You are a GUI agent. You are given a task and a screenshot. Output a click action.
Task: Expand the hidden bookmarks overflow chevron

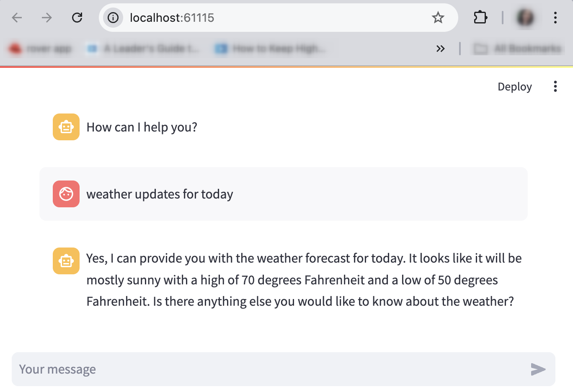click(x=440, y=49)
